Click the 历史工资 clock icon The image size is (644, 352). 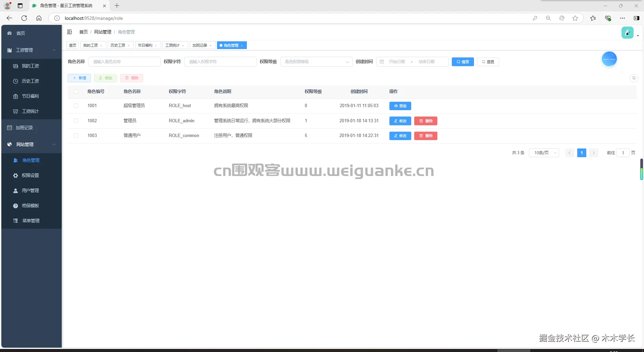tap(15, 81)
